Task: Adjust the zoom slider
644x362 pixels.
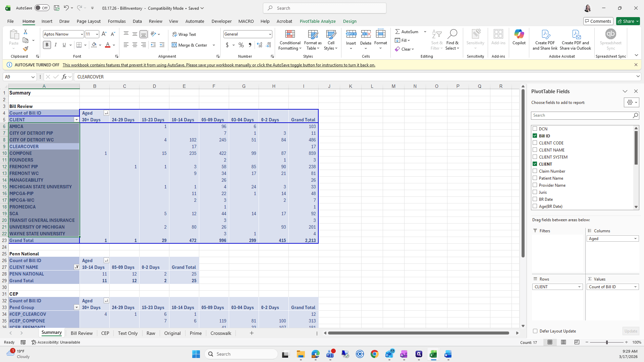Action: [606, 342]
